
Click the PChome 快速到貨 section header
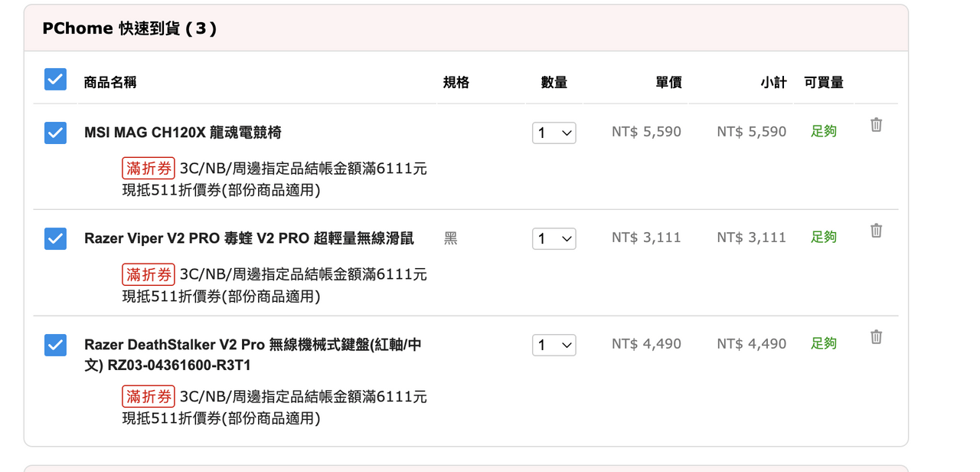tap(130, 28)
